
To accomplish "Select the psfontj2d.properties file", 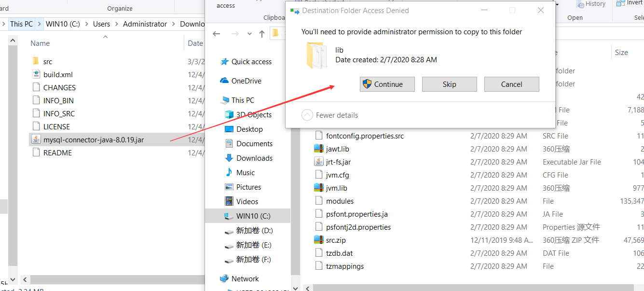I will [358, 227].
